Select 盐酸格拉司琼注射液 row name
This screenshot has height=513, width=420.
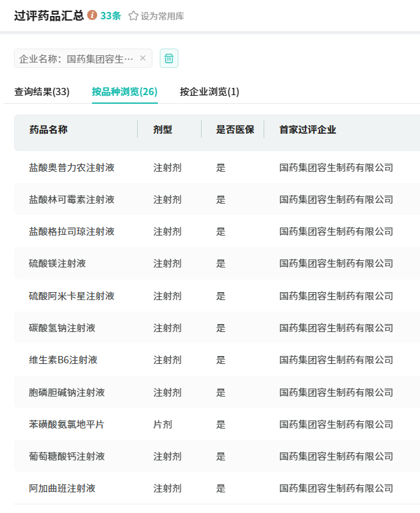pos(72,232)
